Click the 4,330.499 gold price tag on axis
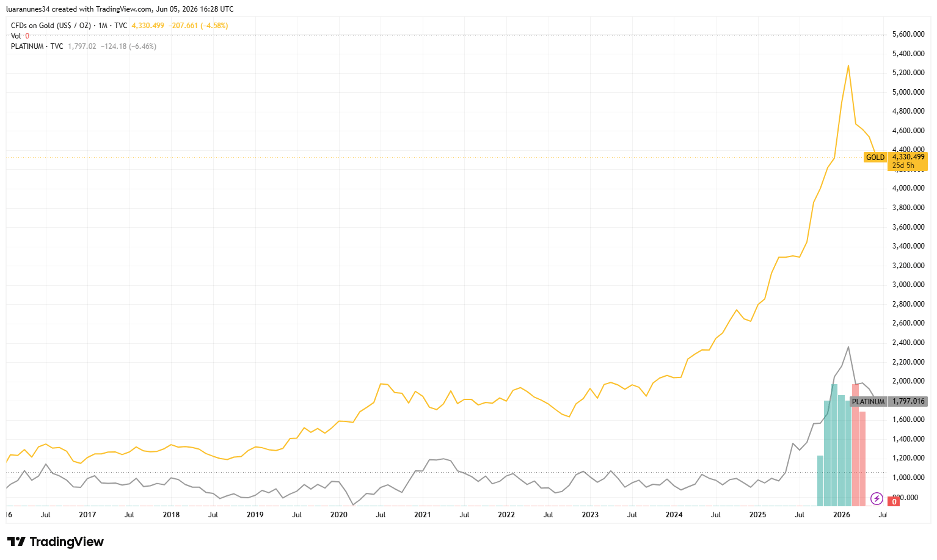Viewport: 937px width, 560px height. click(908, 157)
